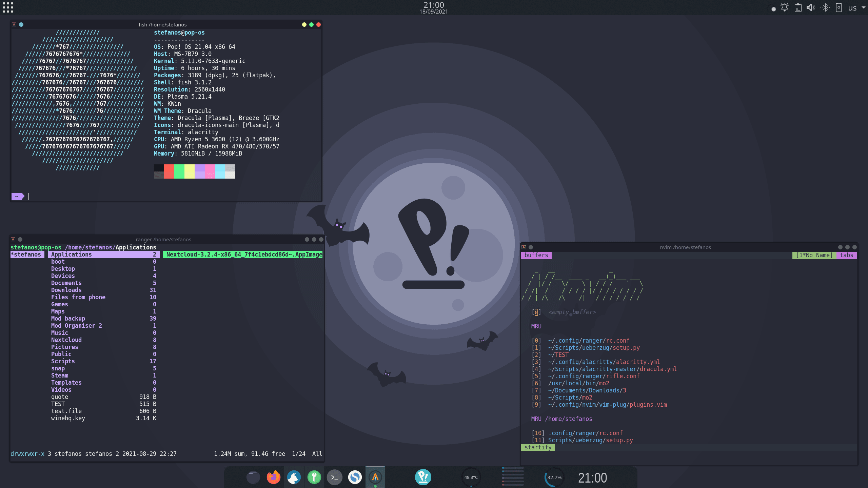Click the Bluetooth tray icon
Viewport: 868px width, 488px height.
coord(826,7)
